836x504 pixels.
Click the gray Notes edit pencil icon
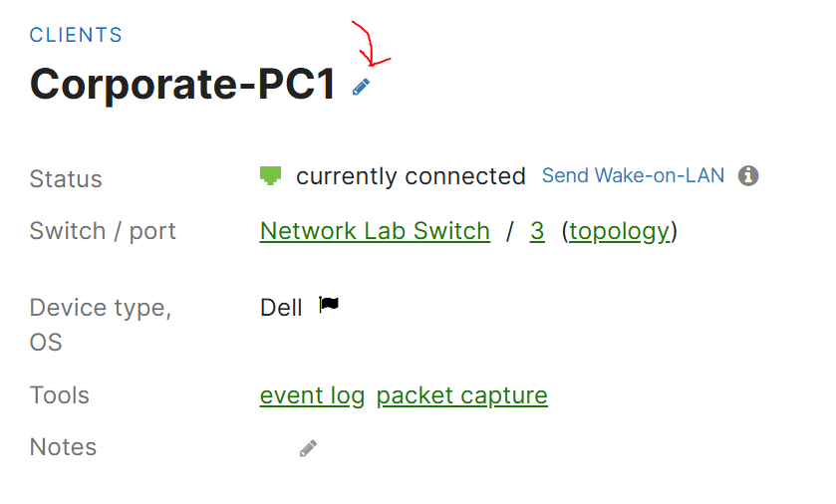tap(308, 448)
